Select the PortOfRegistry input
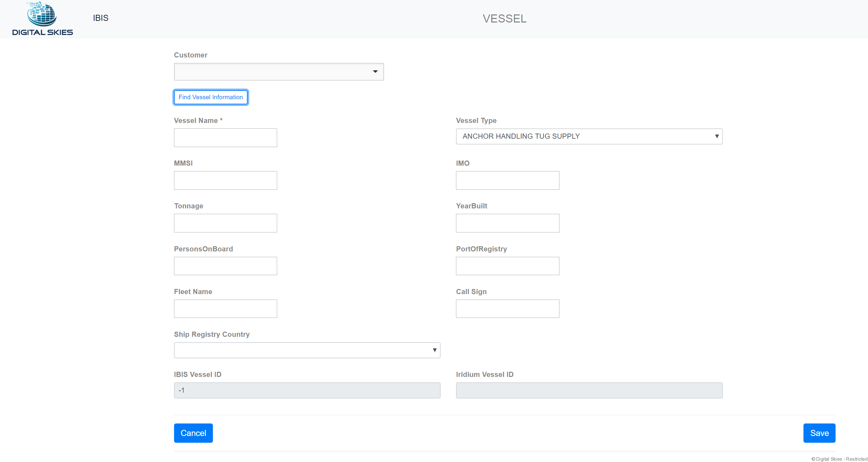This screenshot has width=868, height=462. (x=507, y=266)
